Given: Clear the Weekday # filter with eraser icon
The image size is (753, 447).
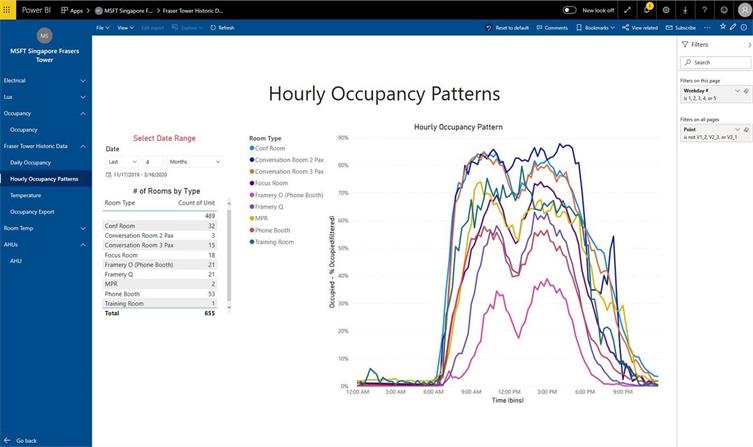Looking at the screenshot, I should 746,90.
